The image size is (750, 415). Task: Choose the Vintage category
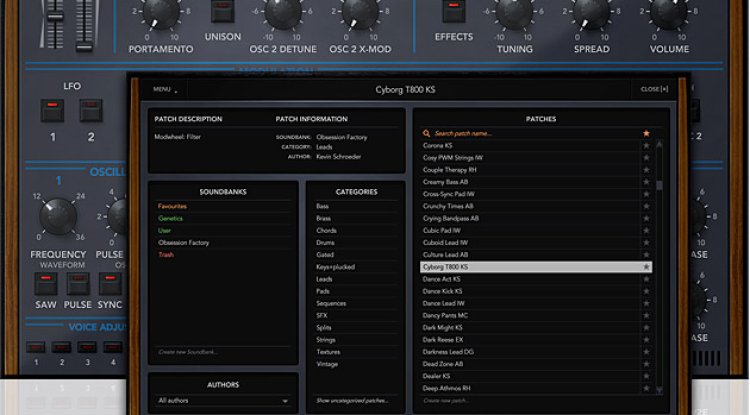click(x=327, y=364)
